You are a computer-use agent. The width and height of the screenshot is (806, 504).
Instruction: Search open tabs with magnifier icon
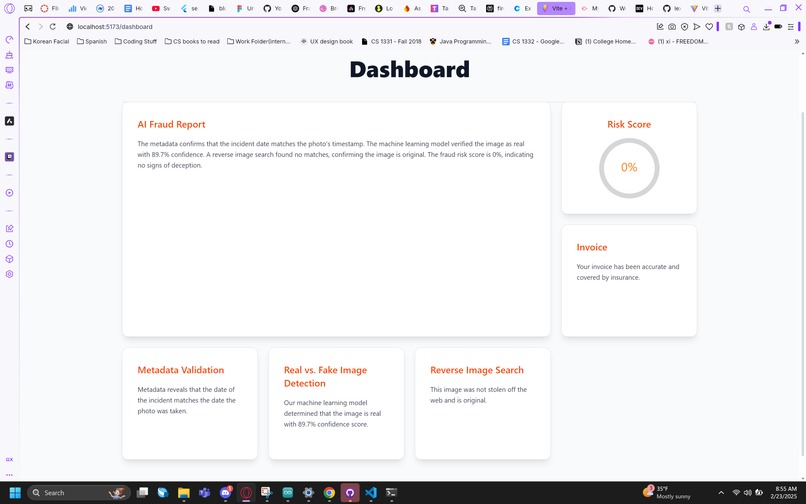746,9
